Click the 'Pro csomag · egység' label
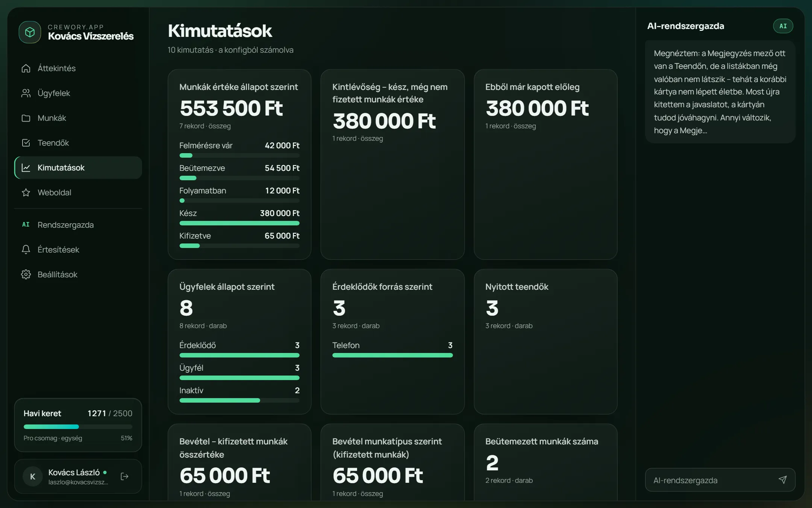The image size is (812, 508). coord(53,438)
